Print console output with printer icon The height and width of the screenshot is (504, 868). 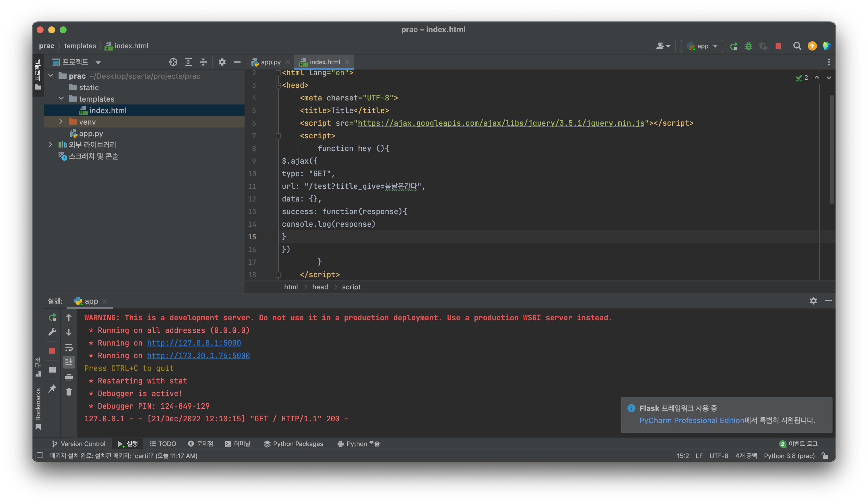(x=69, y=377)
